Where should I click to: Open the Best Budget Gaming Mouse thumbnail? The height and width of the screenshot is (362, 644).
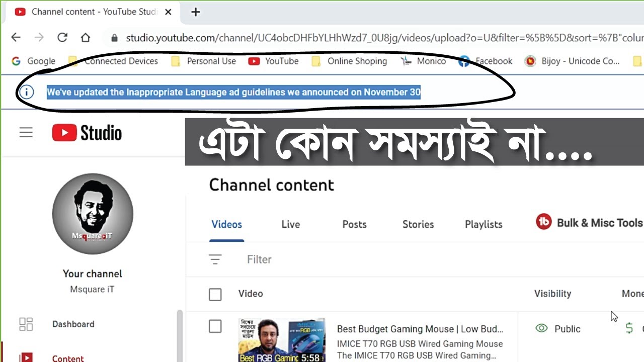[x=282, y=340]
